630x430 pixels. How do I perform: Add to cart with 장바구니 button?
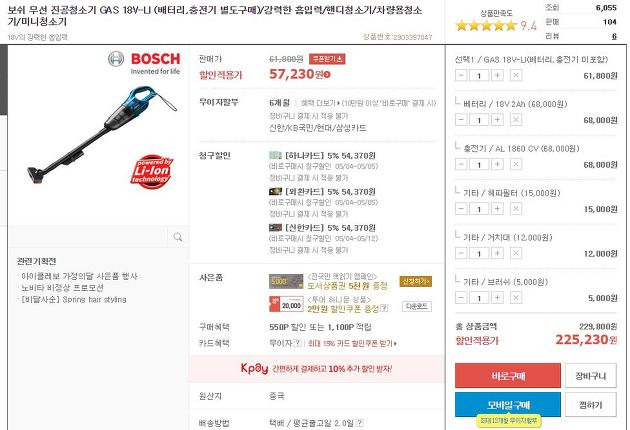590,376
